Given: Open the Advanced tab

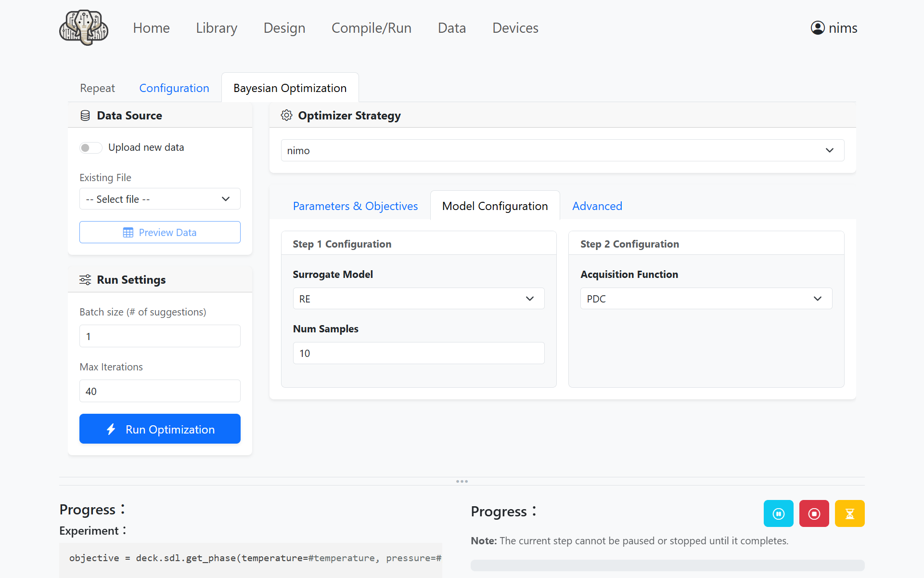Looking at the screenshot, I should 597,206.
